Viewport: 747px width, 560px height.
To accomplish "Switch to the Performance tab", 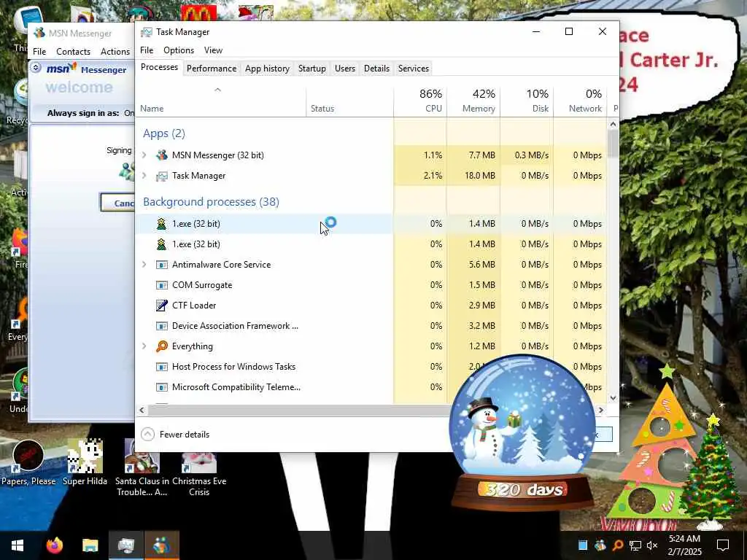I will point(212,69).
